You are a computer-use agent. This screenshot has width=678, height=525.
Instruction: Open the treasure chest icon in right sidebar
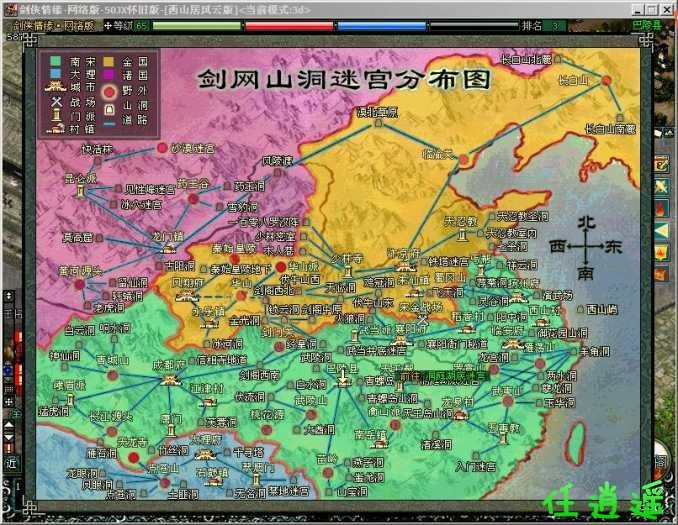[x=662, y=274]
